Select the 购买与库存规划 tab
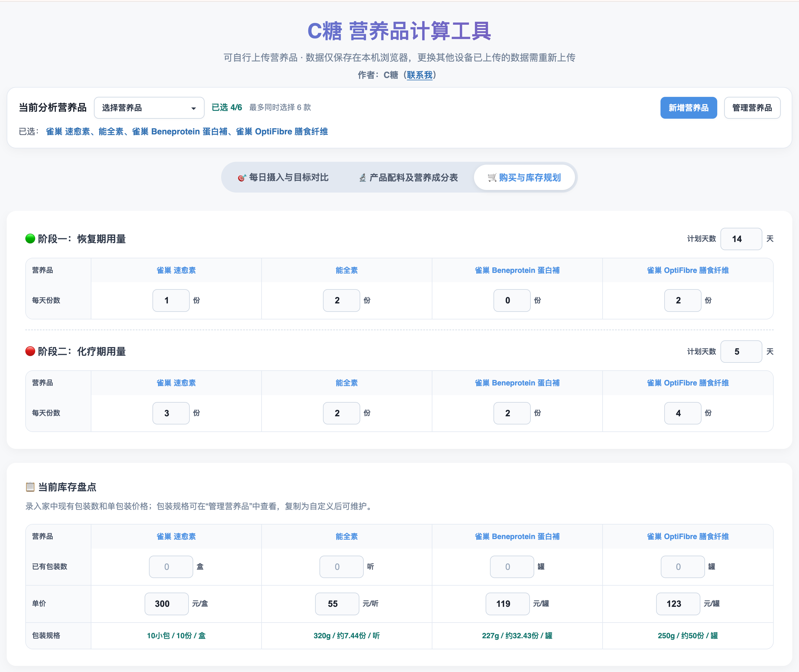Image resolution: width=799 pixels, height=672 pixels. (524, 177)
